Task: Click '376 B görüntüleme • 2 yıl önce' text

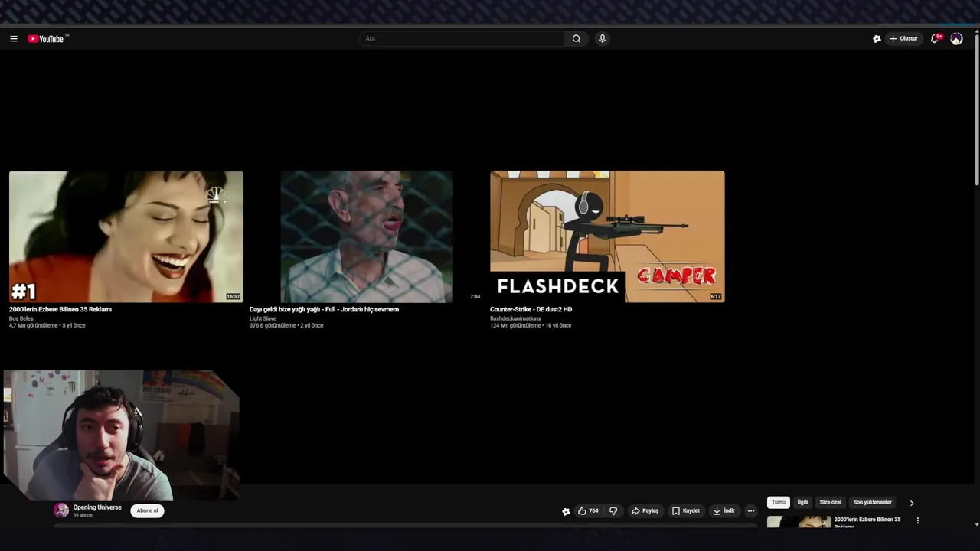Action: 286,325
